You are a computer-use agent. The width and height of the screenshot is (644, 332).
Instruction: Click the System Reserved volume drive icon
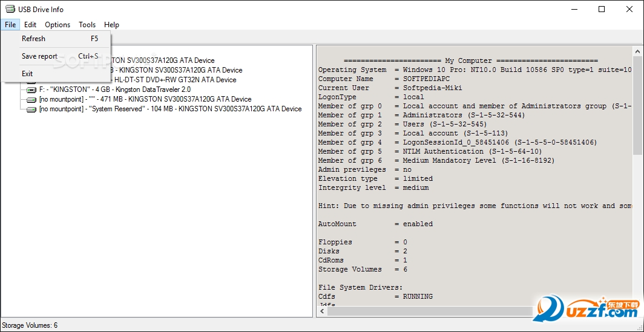(x=31, y=109)
